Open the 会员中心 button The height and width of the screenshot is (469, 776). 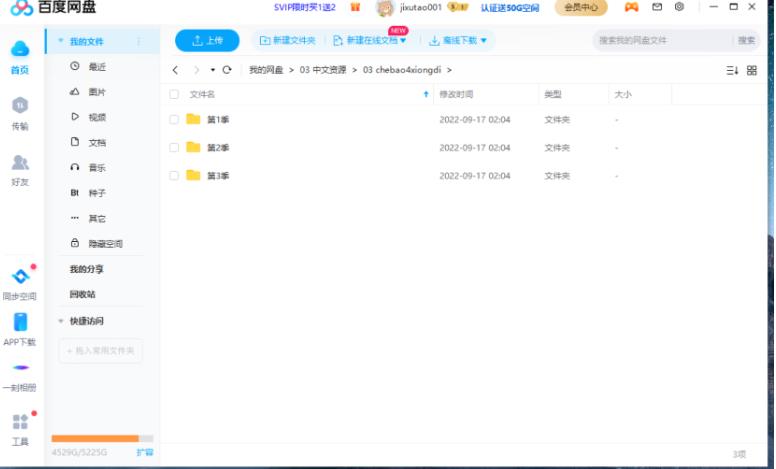tap(581, 7)
